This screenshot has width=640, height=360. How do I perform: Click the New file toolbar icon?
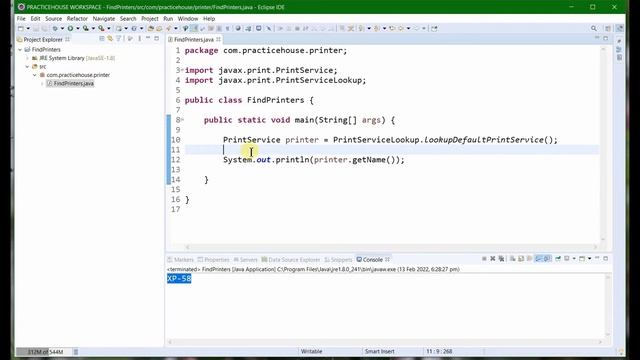(x=20, y=28)
